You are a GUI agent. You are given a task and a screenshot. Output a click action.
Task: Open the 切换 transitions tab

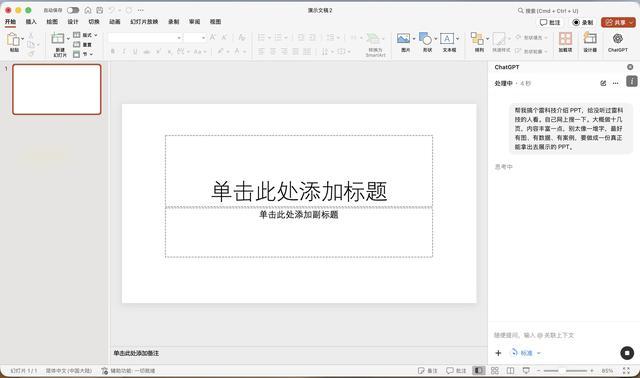tap(94, 22)
